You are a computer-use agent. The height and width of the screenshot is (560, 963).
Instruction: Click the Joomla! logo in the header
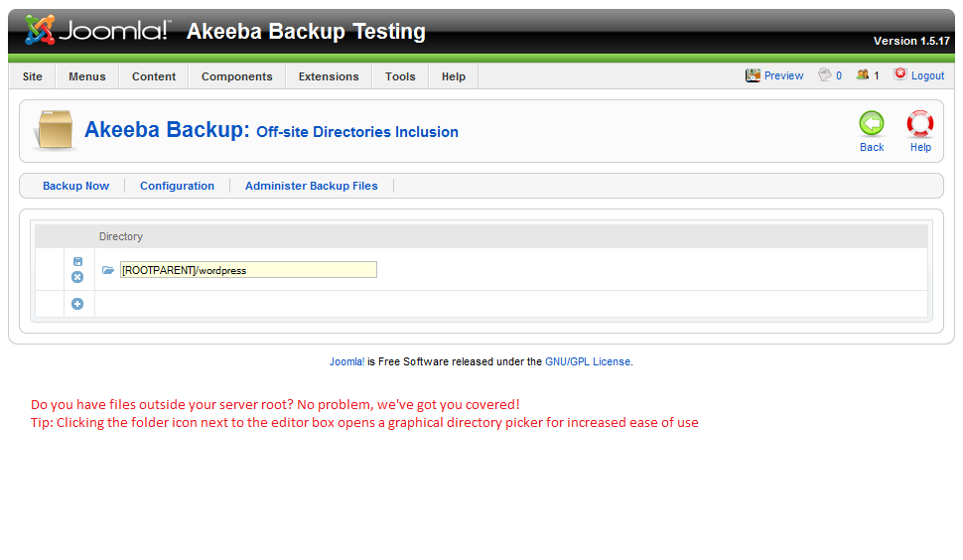[97, 31]
